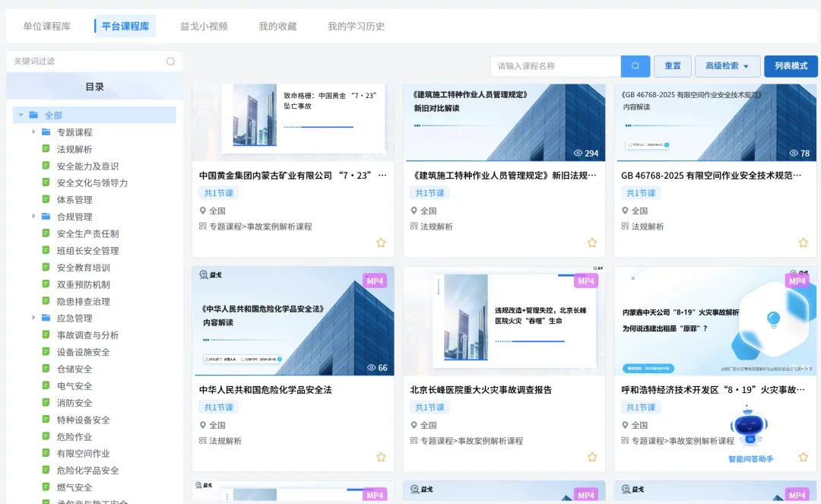The width and height of the screenshot is (821, 504).
Task: Select 危险作业 in the directory
Action: coord(74,436)
